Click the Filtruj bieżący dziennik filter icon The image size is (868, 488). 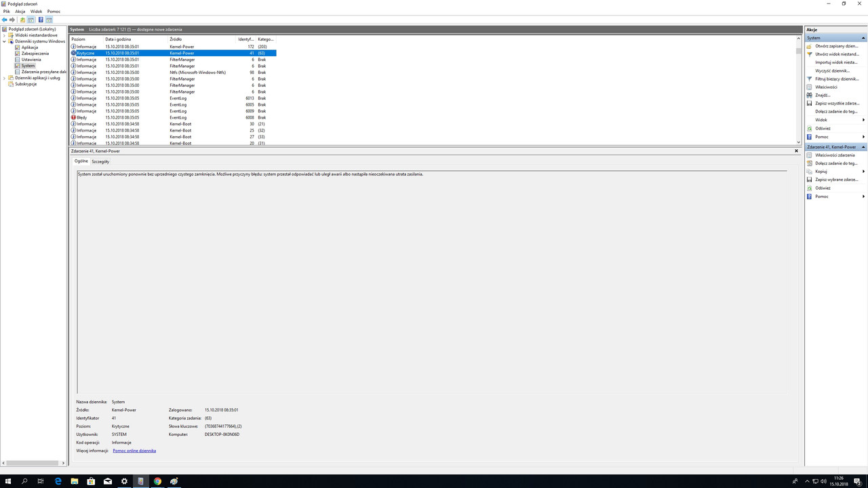coord(809,79)
